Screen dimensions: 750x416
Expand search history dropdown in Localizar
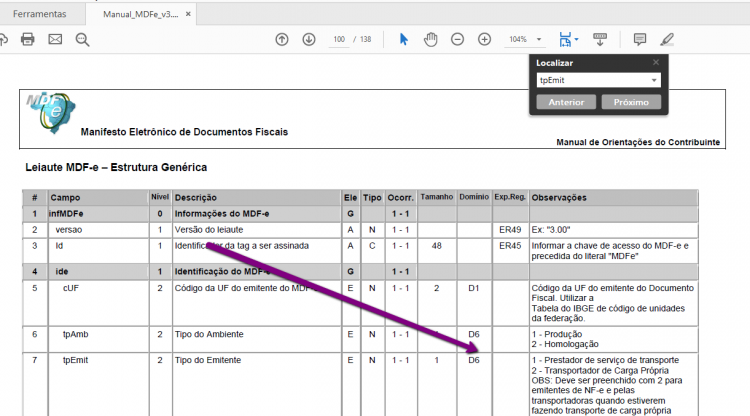(654, 80)
